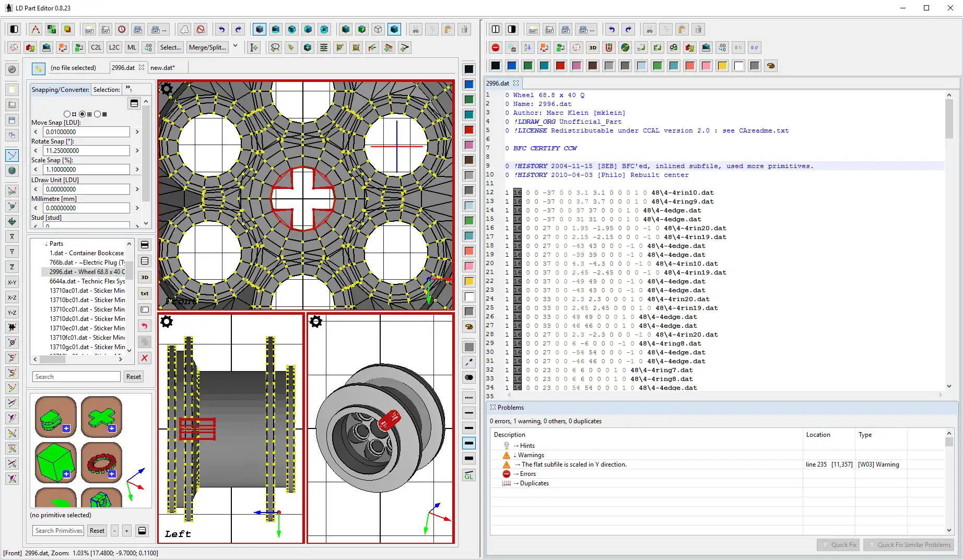Lock to X-Y plane in side toolbar
Image resolution: width=963 pixels, height=560 pixels.
[x=12, y=282]
